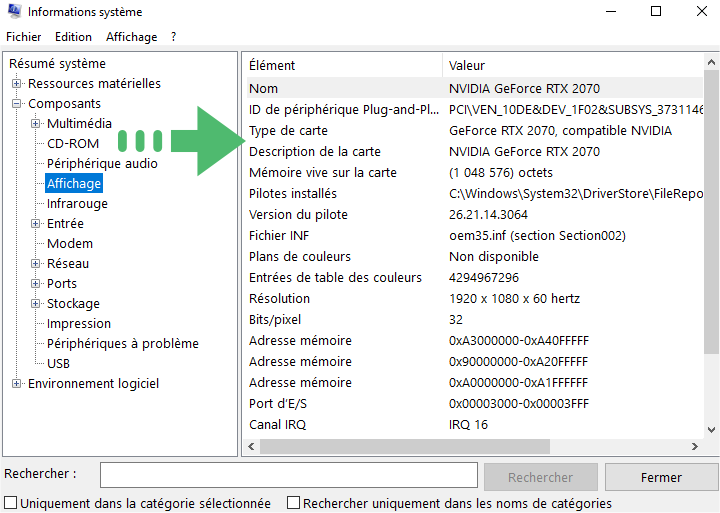This screenshot has height=513, width=720.
Task: Select the Entrée tree label
Action: coord(65,224)
